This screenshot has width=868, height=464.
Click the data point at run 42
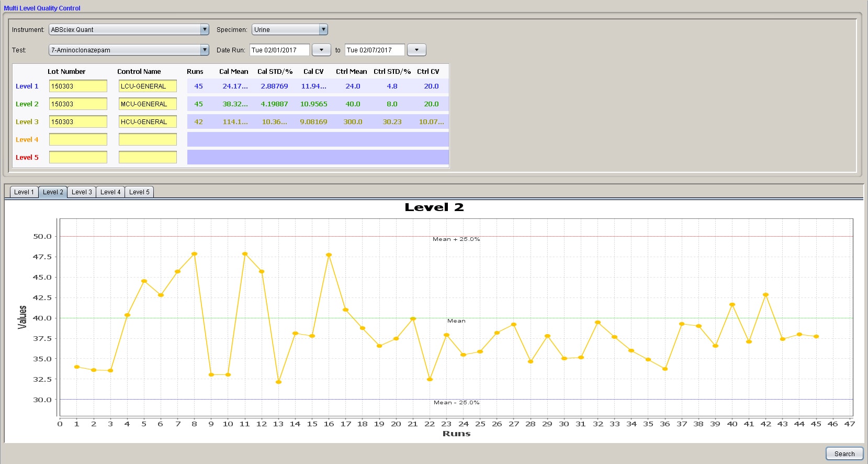tap(766, 295)
